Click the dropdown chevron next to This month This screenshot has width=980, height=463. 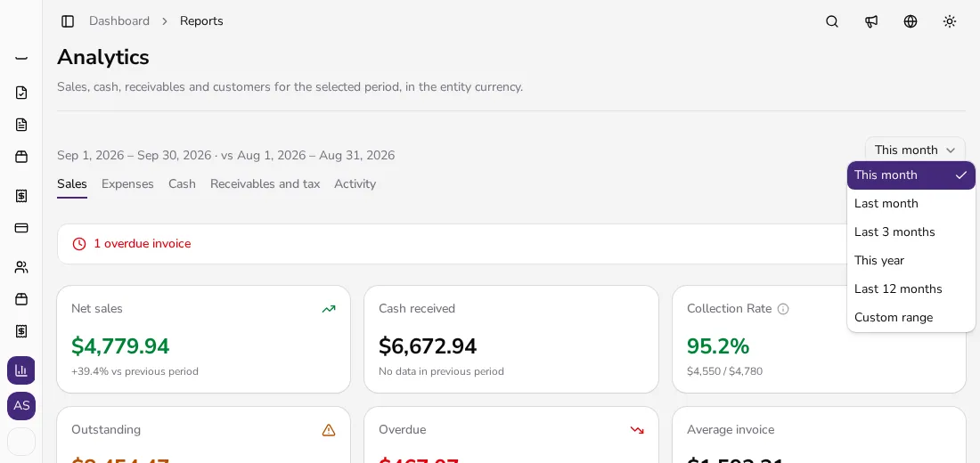click(x=951, y=150)
